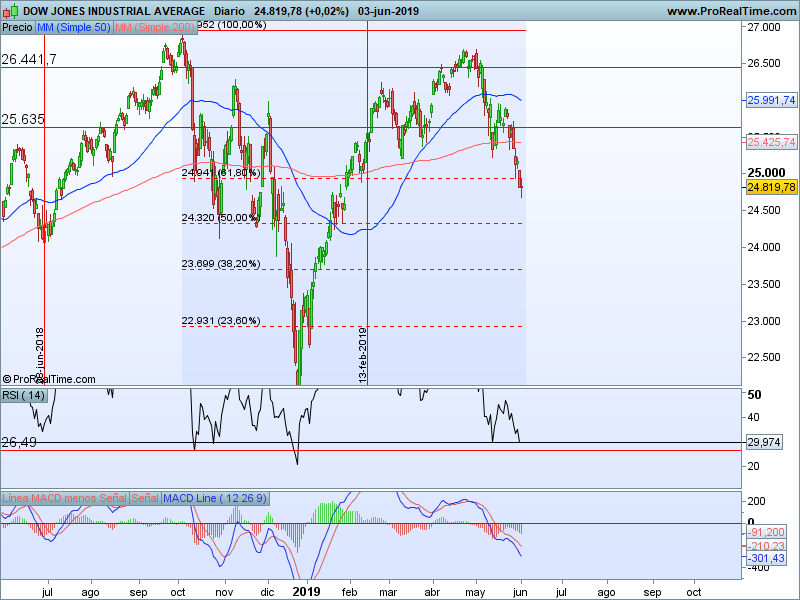Image resolution: width=800 pixels, height=600 pixels.
Task: Click the 200 label on MACD axis
Action: pos(756,501)
